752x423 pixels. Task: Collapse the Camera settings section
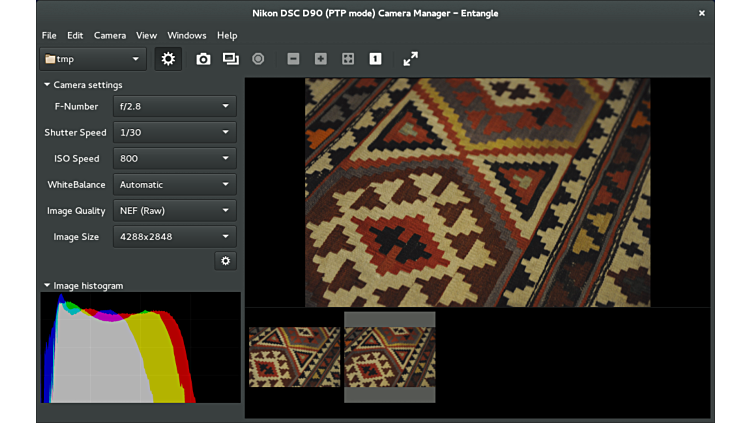[47, 85]
